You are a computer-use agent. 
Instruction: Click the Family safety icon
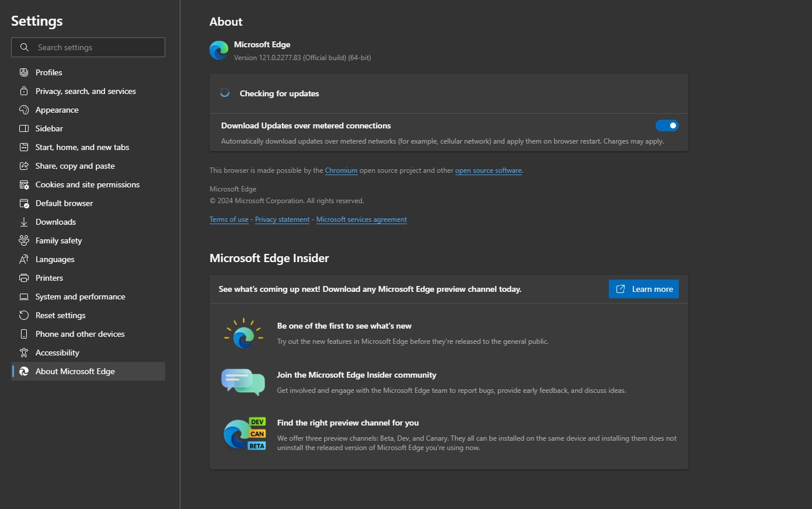[23, 240]
